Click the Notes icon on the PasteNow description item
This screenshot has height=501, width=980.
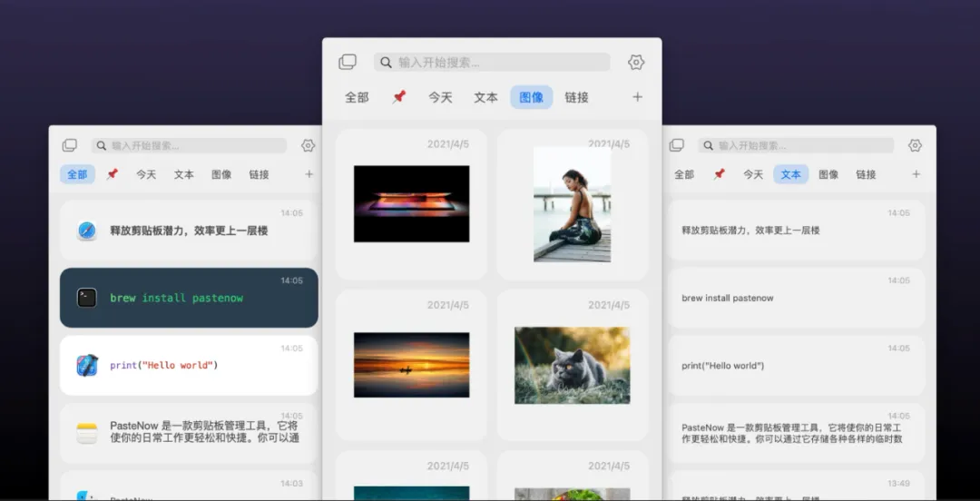click(x=87, y=433)
